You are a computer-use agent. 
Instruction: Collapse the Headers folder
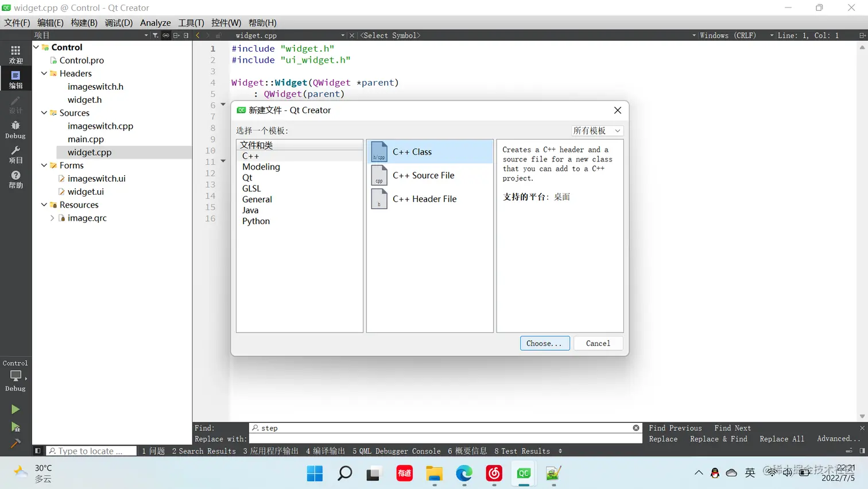(44, 74)
